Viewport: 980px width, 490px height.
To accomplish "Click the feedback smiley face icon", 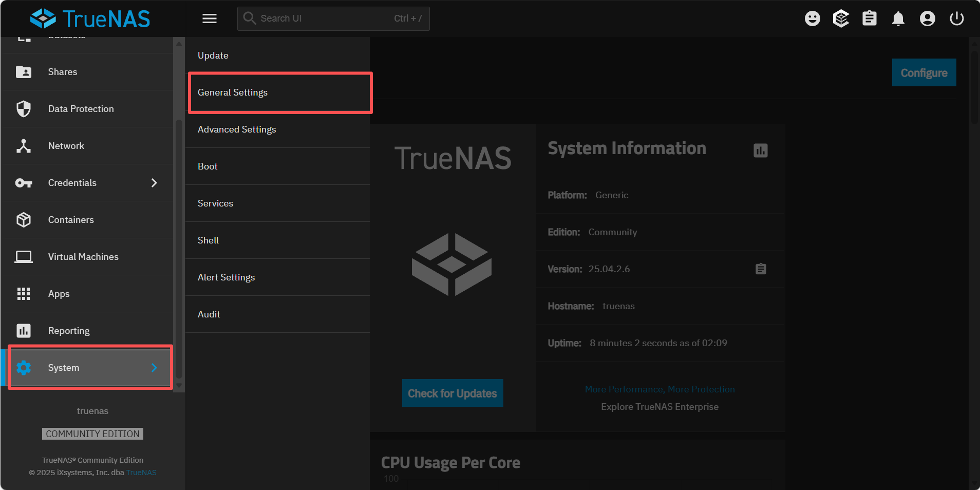I will coord(812,18).
